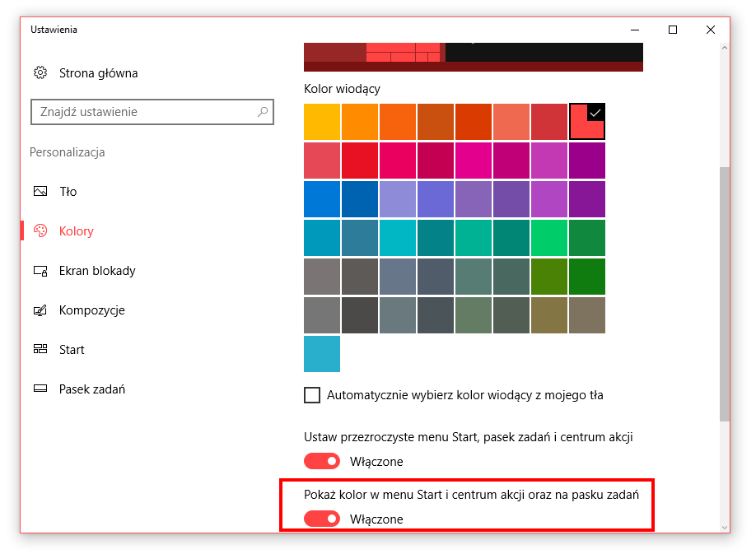Pick the gold yellow accent color swatch
This screenshot has width=756, height=554.
tap(322, 121)
